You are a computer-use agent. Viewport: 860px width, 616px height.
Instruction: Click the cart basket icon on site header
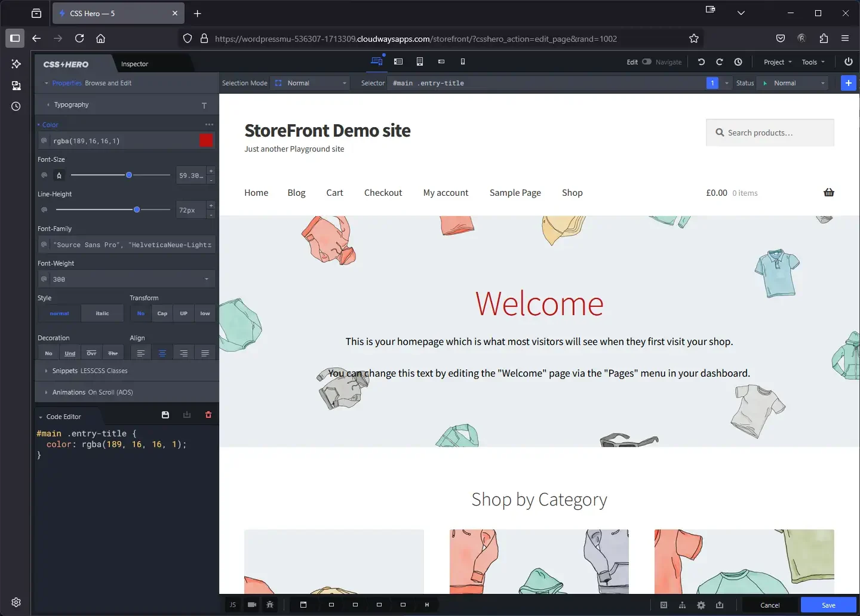(x=829, y=192)
